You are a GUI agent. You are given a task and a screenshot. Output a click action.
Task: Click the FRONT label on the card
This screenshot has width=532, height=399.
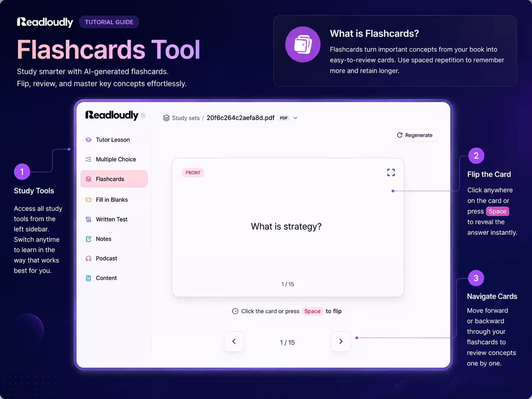point(193,173)
